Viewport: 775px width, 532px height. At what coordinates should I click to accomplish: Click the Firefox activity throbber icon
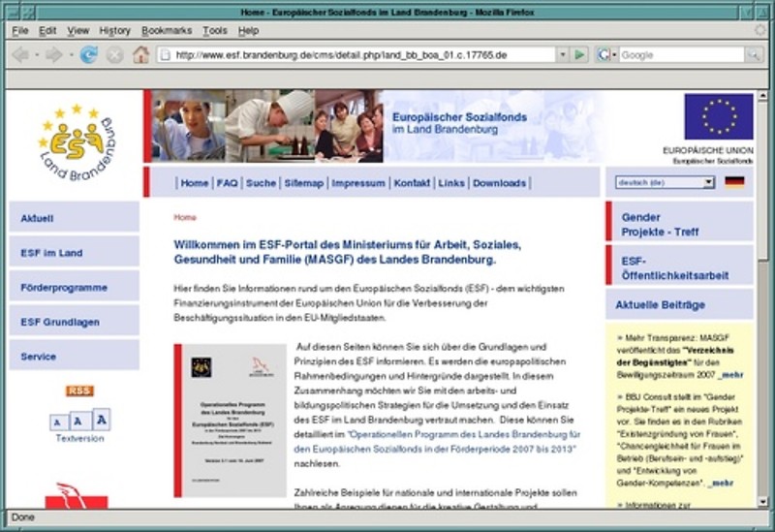(760, 30)
